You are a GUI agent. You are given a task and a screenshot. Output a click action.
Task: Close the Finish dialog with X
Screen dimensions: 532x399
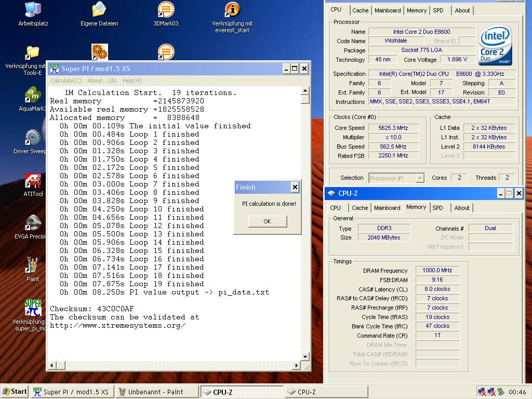[x=295, y=187]
